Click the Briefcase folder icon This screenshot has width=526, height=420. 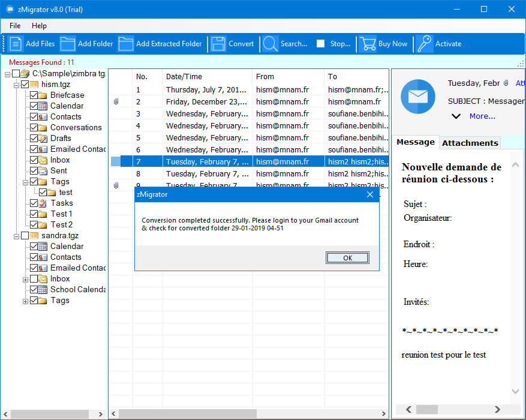(43, 95)
